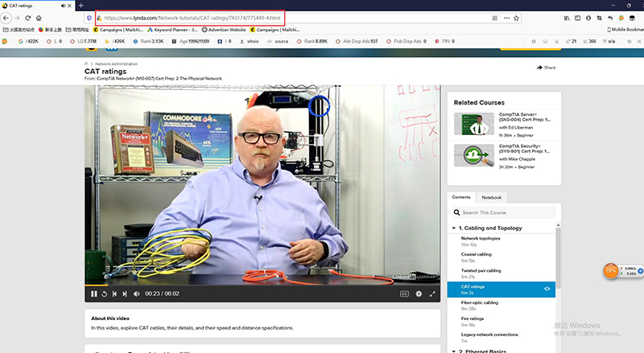Go back in browser
Viewport: 644px width, 353px height.
tap(6, 18)
